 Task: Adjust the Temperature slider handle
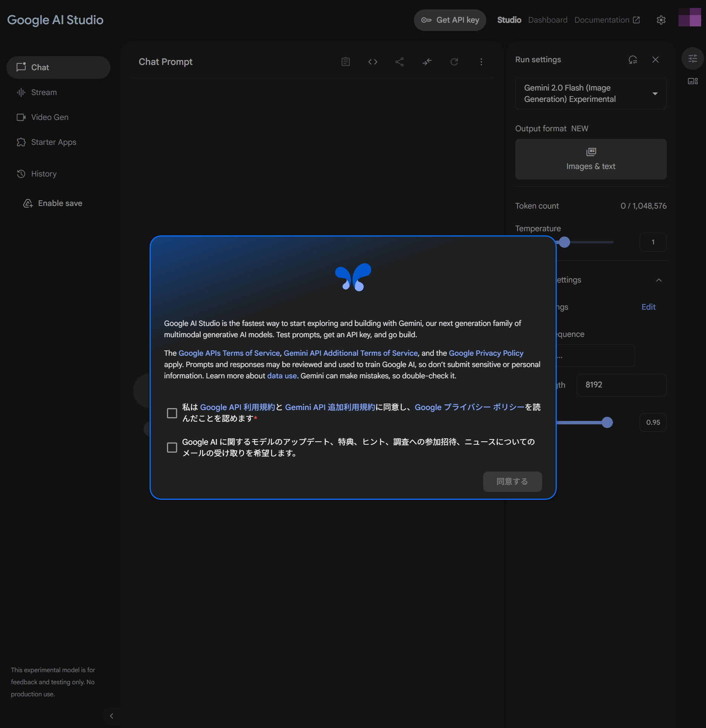click(564, 242)
